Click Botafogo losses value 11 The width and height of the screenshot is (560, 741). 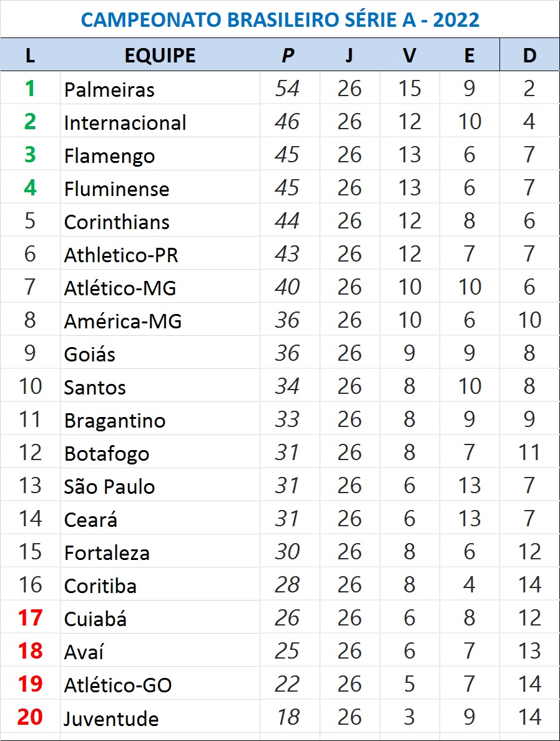(x=529, y=452)
